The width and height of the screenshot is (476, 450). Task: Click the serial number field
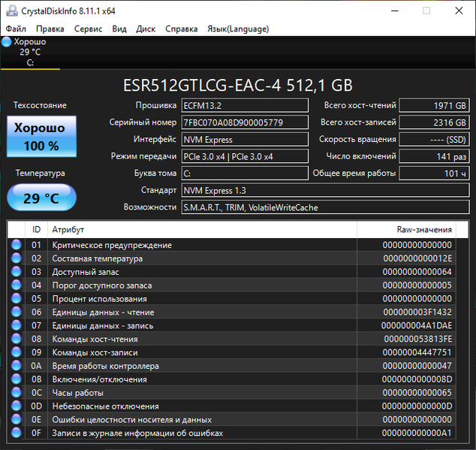click(245, 122)
